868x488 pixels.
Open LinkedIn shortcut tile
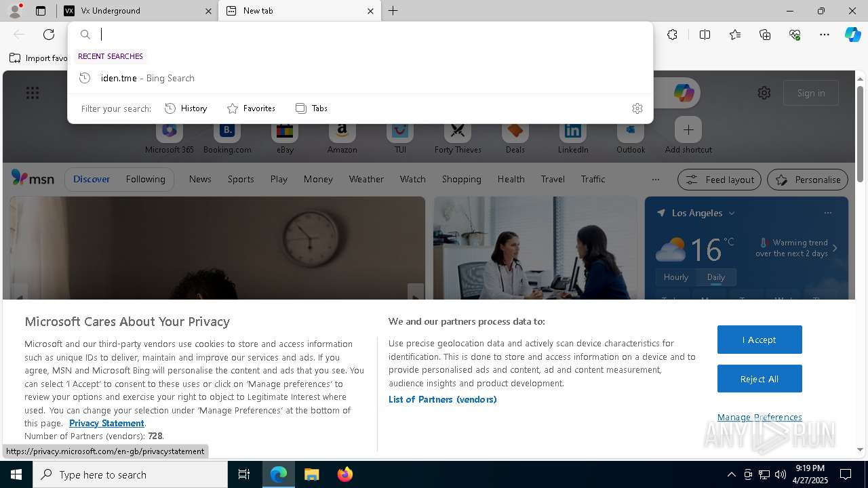(x=573, y=138)
